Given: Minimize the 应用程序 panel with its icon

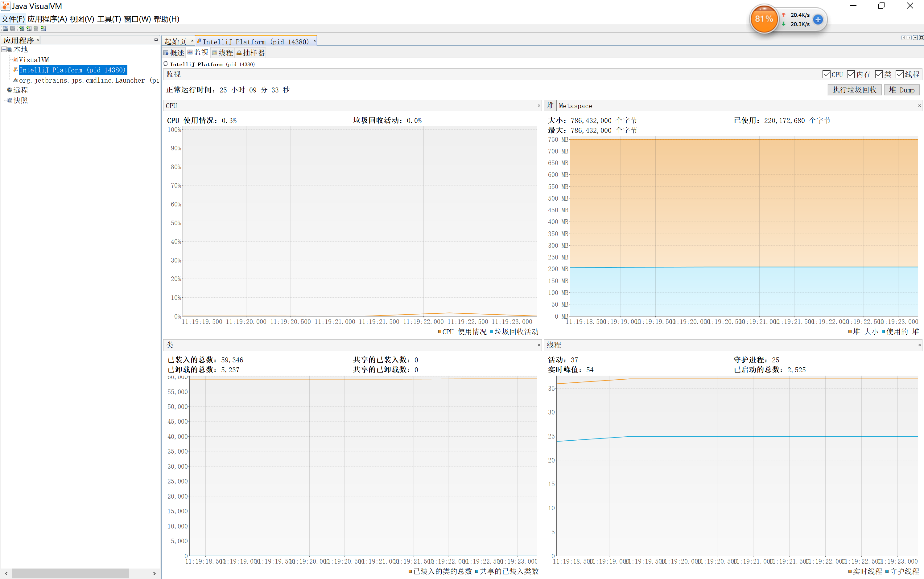Looking at the screenshot, I should coord(156,40).
